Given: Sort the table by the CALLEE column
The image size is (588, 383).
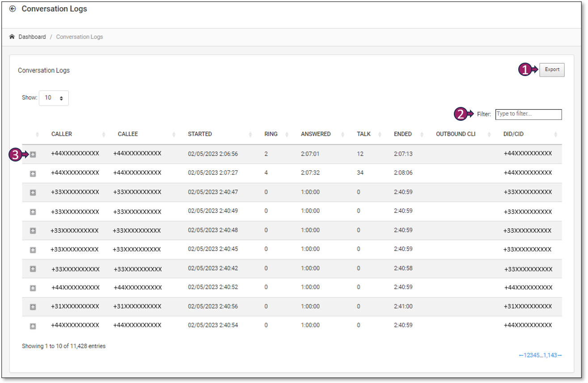Looking at the screenshot, I should tap(128, 134).
